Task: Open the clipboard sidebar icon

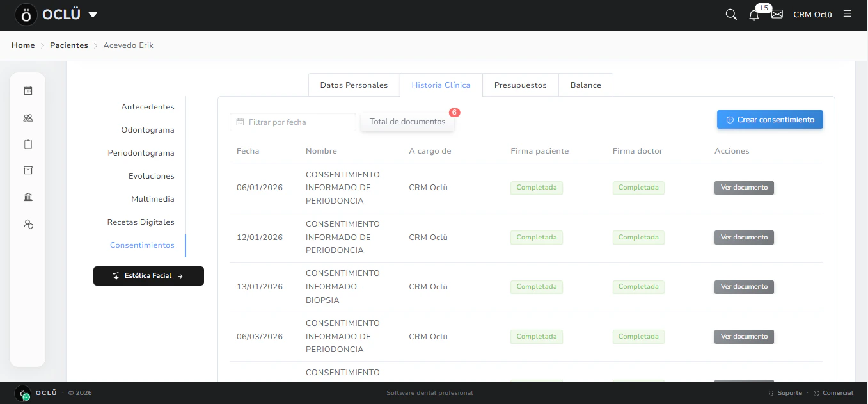Action: click(28, 144)
